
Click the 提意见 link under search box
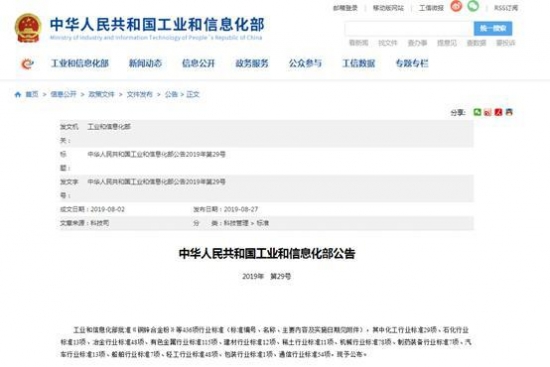click(447, 43)
